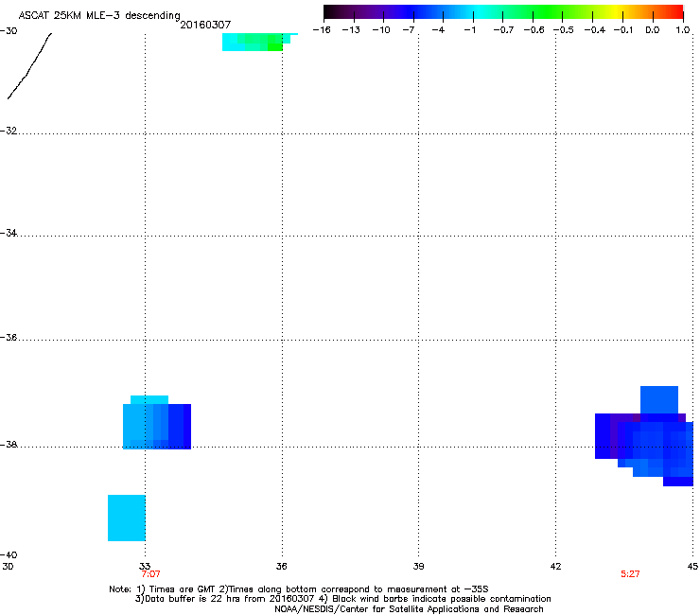Click the -0.1 colorbar label
The width and height of the screenshot is (700, 615).
[x=623, y=30]
